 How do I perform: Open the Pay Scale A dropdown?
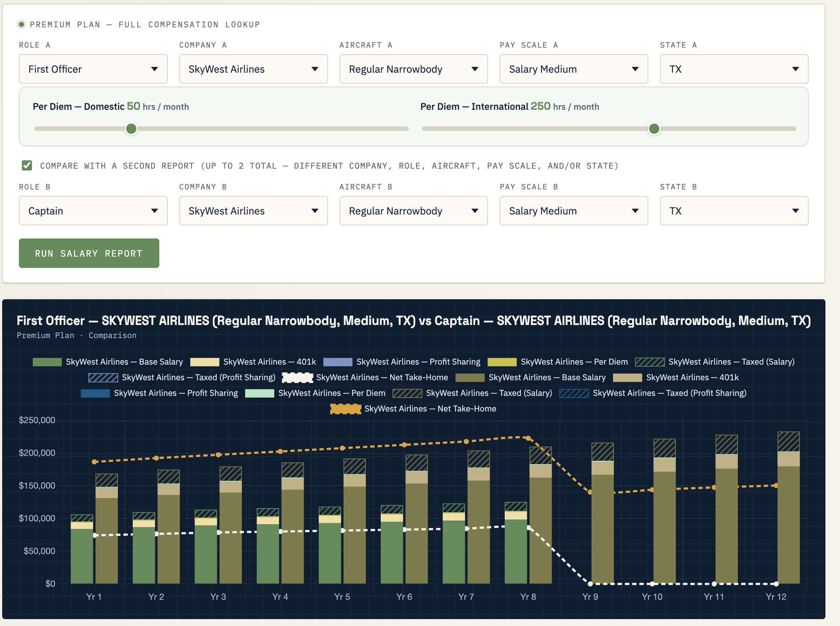point(574,69)
